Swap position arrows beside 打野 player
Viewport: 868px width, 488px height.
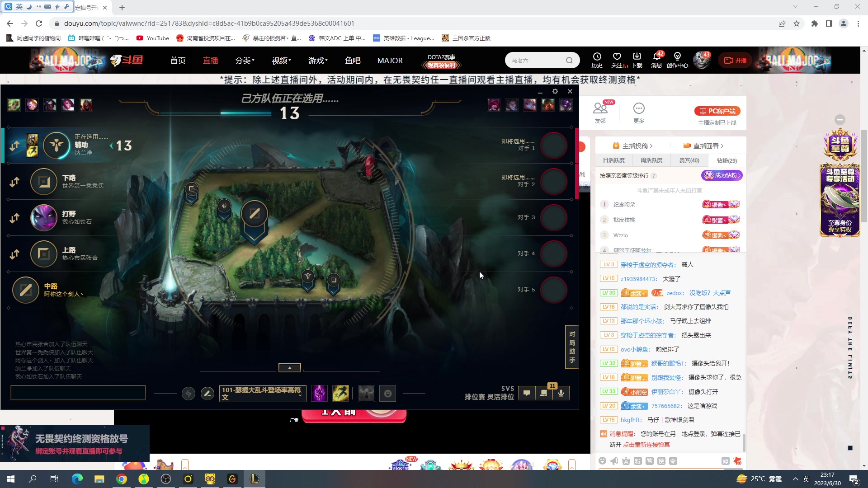click(14, 218)
